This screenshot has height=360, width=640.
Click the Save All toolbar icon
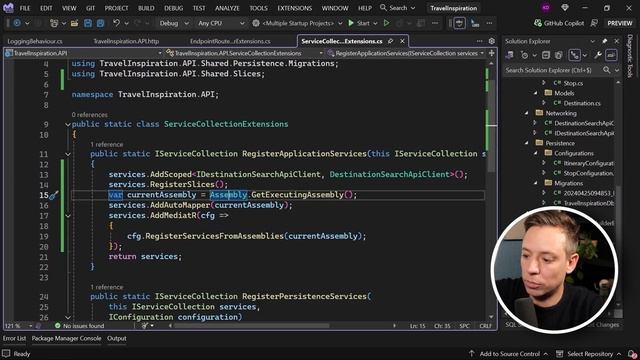click(x=100, y=23)
